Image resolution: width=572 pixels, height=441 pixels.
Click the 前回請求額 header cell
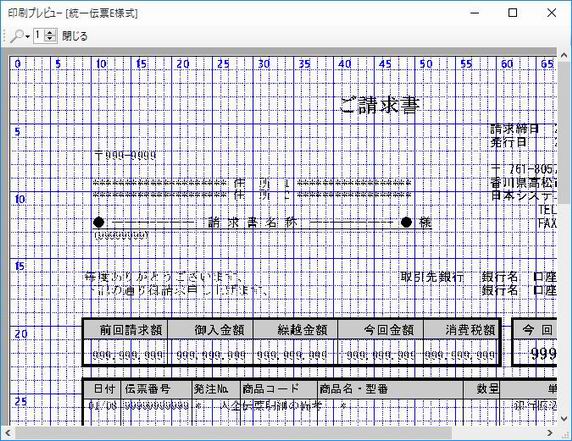(126, 330)
